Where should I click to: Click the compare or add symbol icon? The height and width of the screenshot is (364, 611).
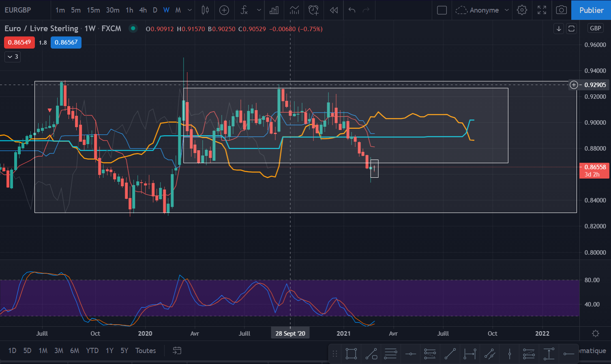pos(224,10)
